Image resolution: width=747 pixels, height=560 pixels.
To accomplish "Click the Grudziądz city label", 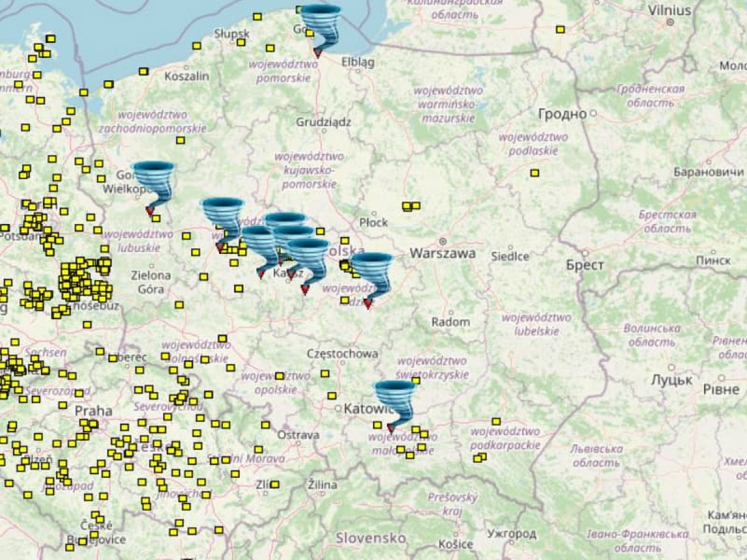I will [324, 122].
